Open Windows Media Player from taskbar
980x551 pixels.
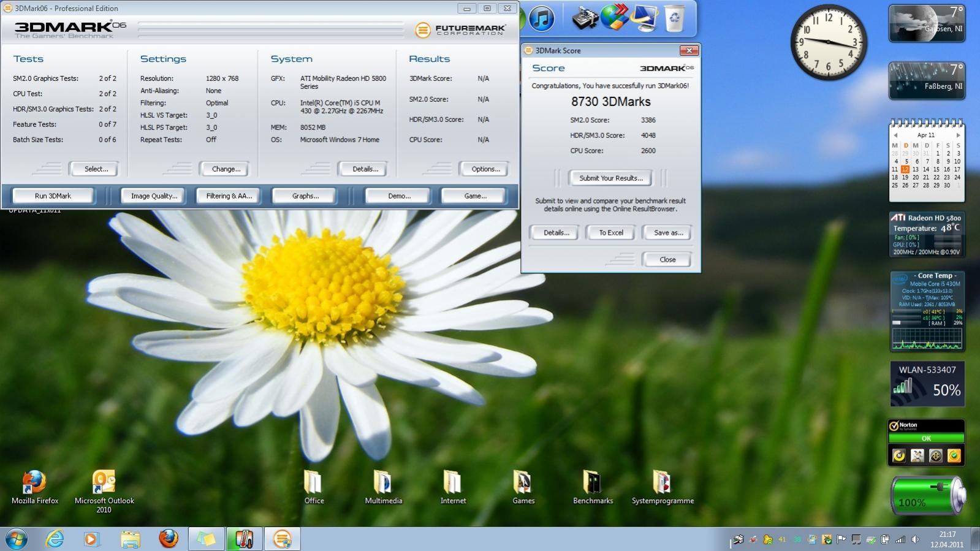click(x=91, y=539)
